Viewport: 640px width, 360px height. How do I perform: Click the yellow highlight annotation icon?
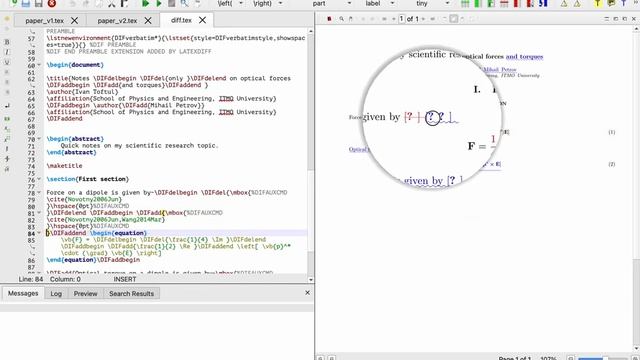597,3
